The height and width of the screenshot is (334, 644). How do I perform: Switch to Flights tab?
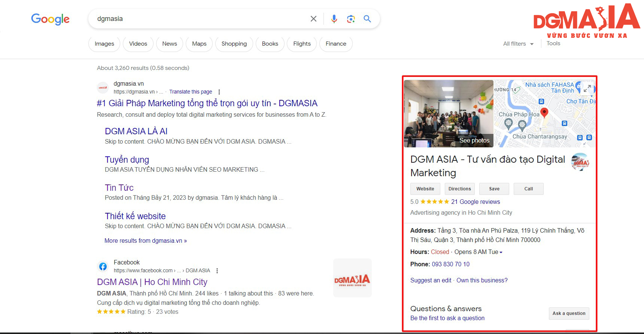point(302,44)
